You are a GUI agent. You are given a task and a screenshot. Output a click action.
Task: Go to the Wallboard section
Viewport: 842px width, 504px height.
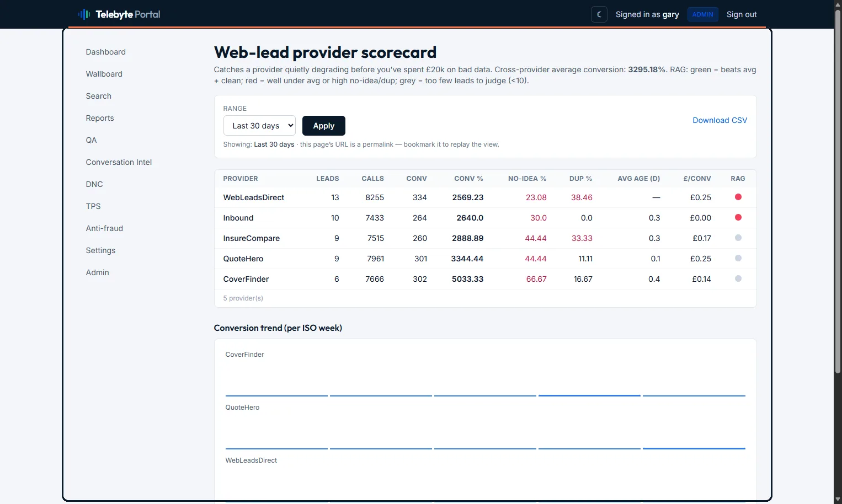coord(104,74)
